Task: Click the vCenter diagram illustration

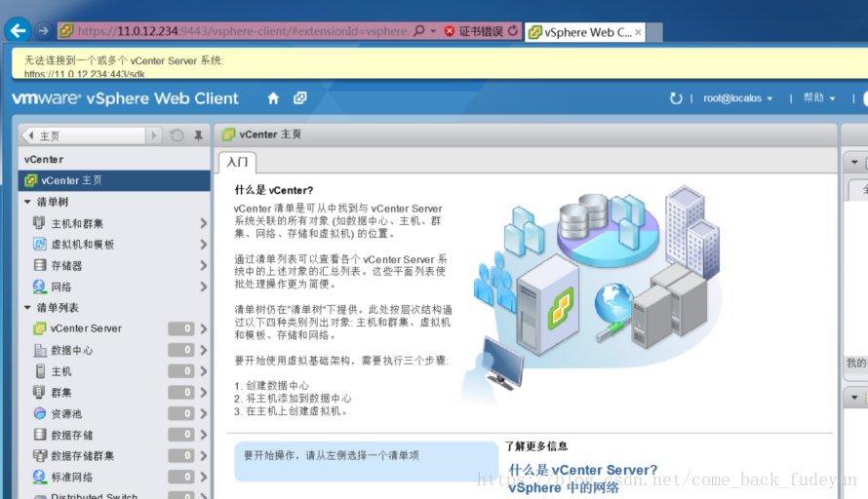Action: (x=592, y=296)
